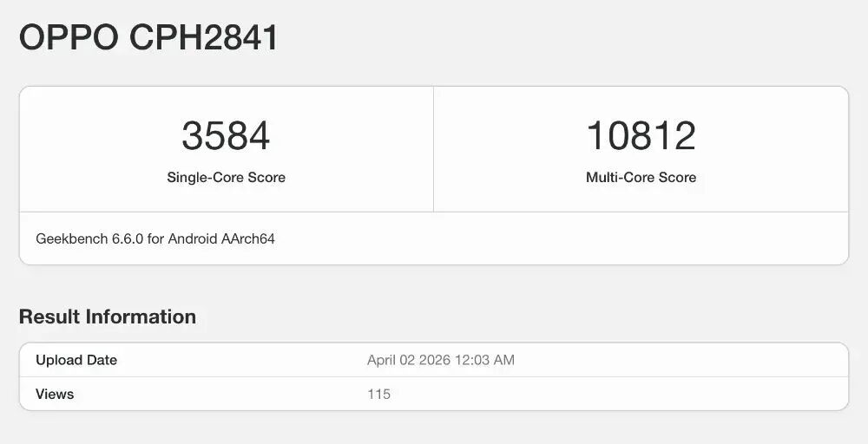Click the 6.6.0 version number
The height and width of the screenshot is (444, 868).
[x=127, y=238]
